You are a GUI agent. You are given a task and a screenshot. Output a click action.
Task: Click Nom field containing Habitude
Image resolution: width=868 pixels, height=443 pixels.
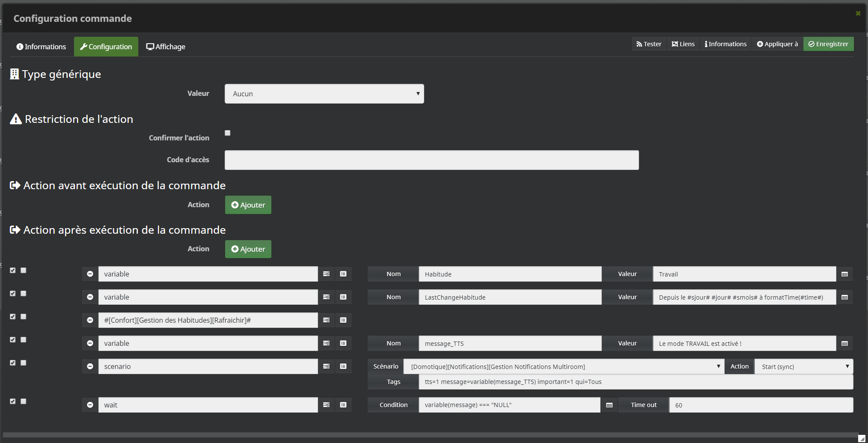(x=510, y=274)
